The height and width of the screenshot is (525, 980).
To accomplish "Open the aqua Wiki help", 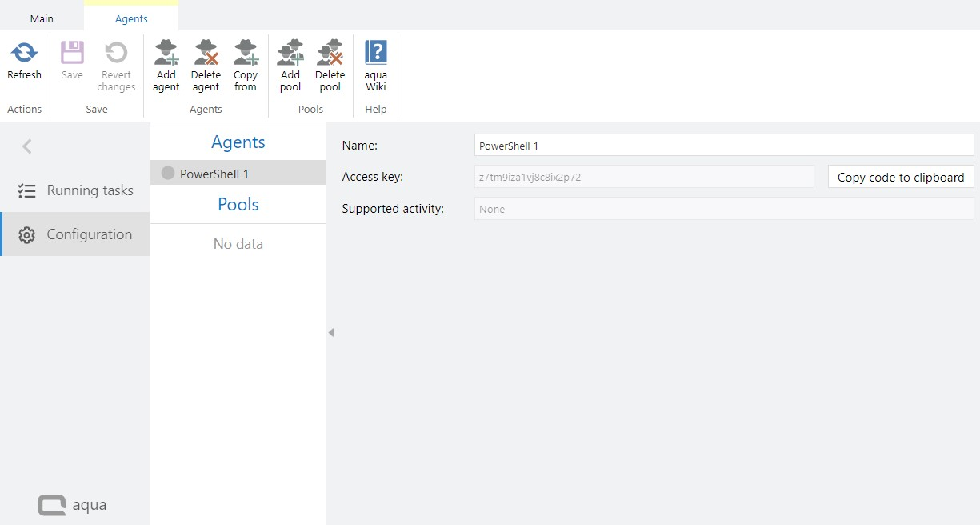I will point(376,54).
